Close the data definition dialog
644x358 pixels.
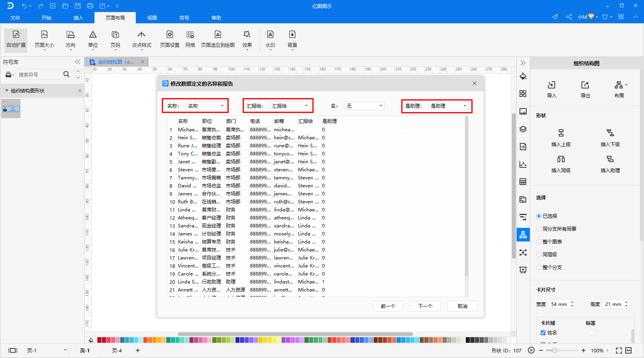tap(475, 83)
